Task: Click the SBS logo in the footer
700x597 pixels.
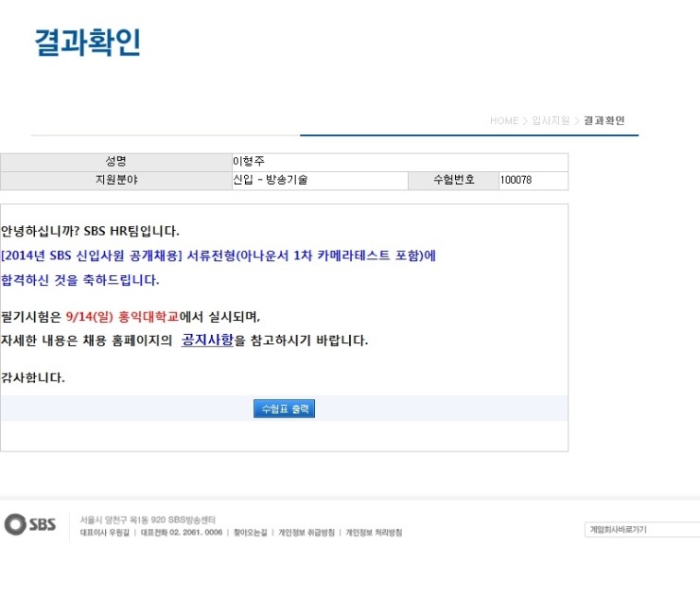Action: (x=30, y=524)
